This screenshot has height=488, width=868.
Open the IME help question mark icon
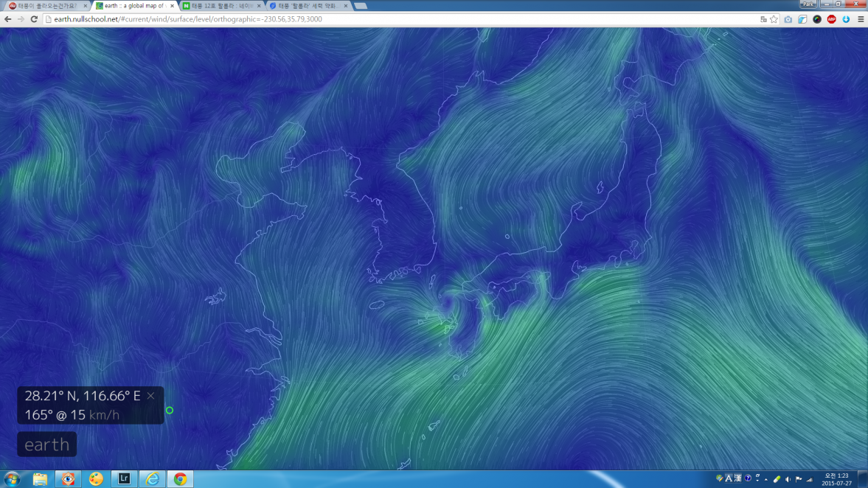pyautogui.click(x=748, y=478)
